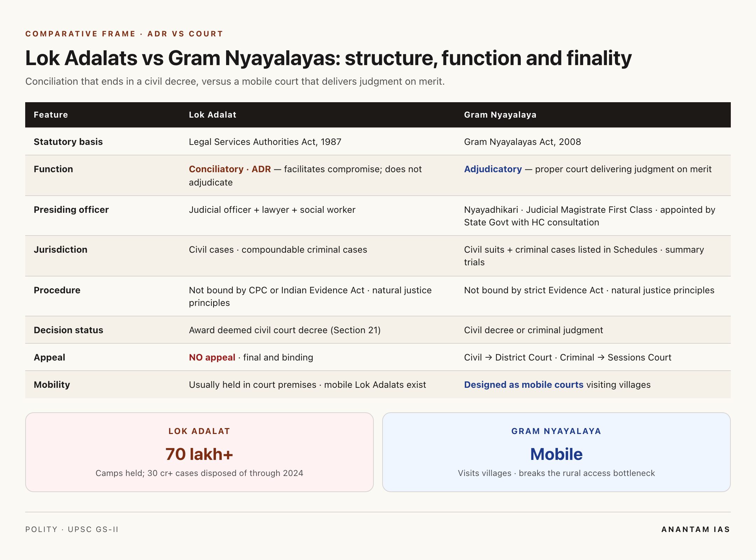The image size is (756, 560).
Task: Select the 'Presiding officer' row label
Action: coord(71,210)
